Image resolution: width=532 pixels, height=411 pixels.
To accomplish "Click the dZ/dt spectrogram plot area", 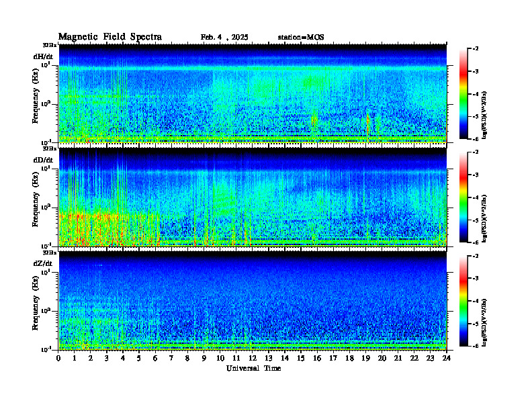I will (x=253, y=300).
